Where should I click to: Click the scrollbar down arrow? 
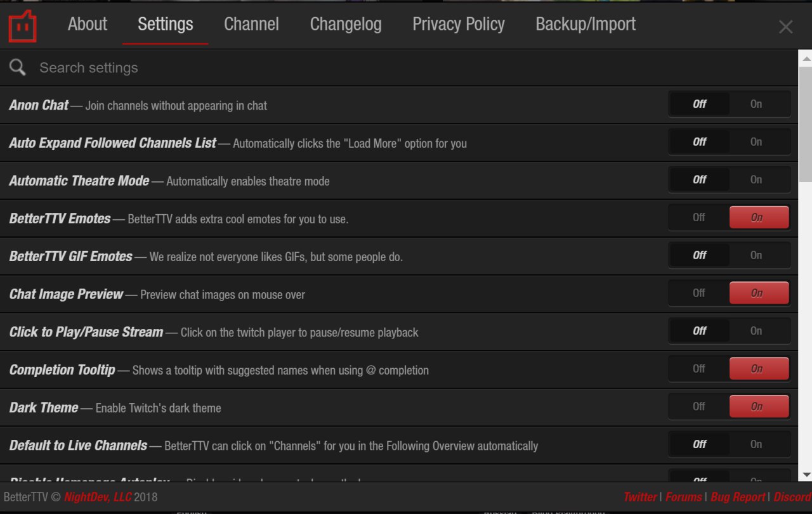pos(806,474)
